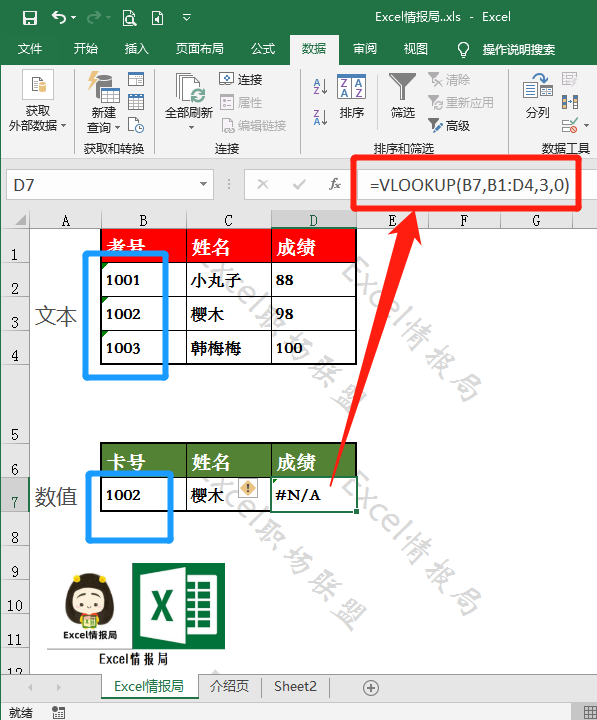Open the 排序 sort dialog button
Screen dimensions: 597x720
[x=352, y=96]
